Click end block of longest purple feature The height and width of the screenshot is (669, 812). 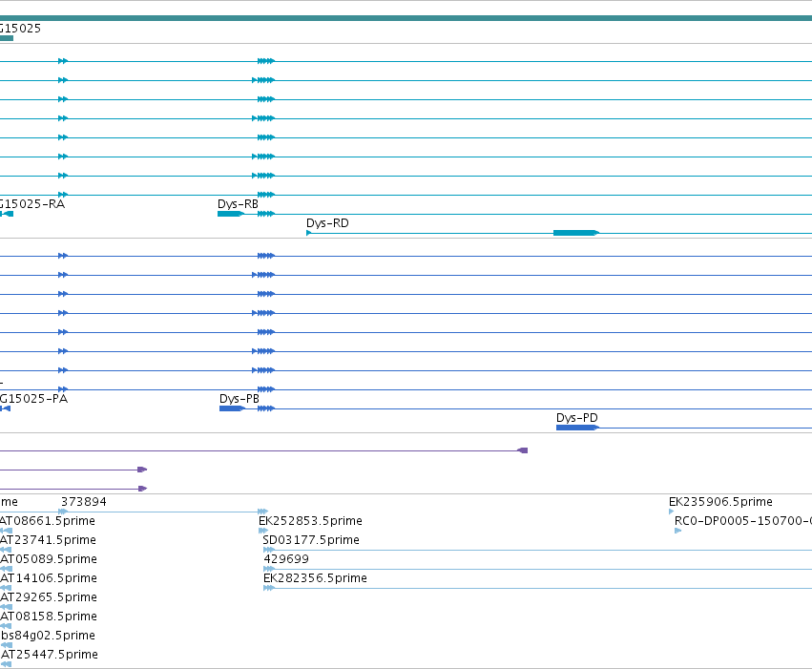[523, 450]
